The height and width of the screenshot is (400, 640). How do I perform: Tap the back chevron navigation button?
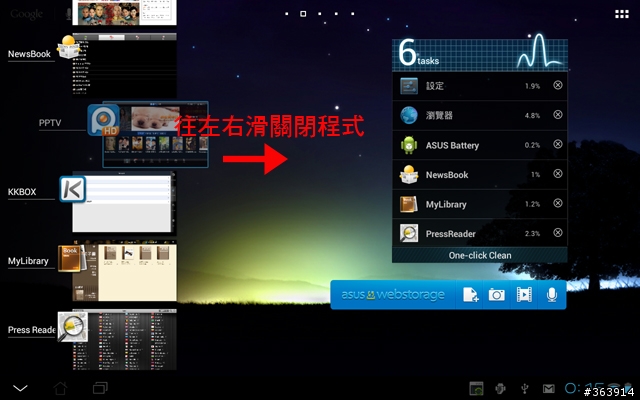pyautogui.click(x=20, y=388)
